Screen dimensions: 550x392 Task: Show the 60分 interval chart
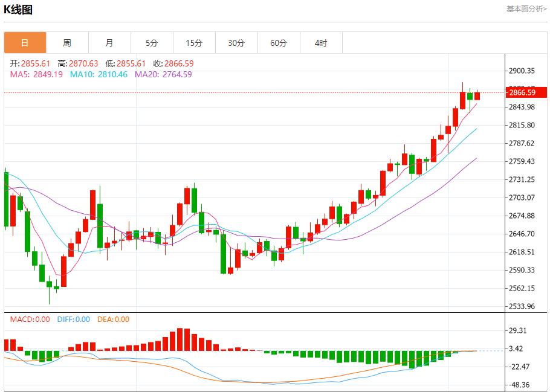(279, 43)
